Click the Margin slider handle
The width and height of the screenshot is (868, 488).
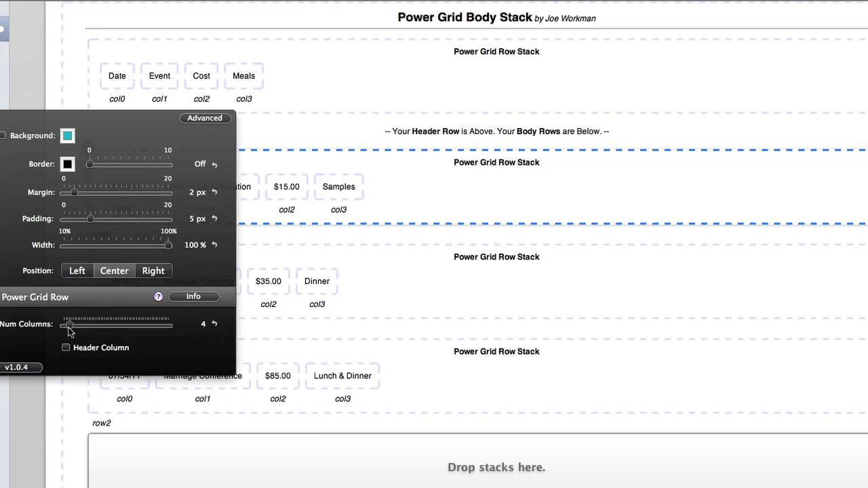[x=74, y=192]
